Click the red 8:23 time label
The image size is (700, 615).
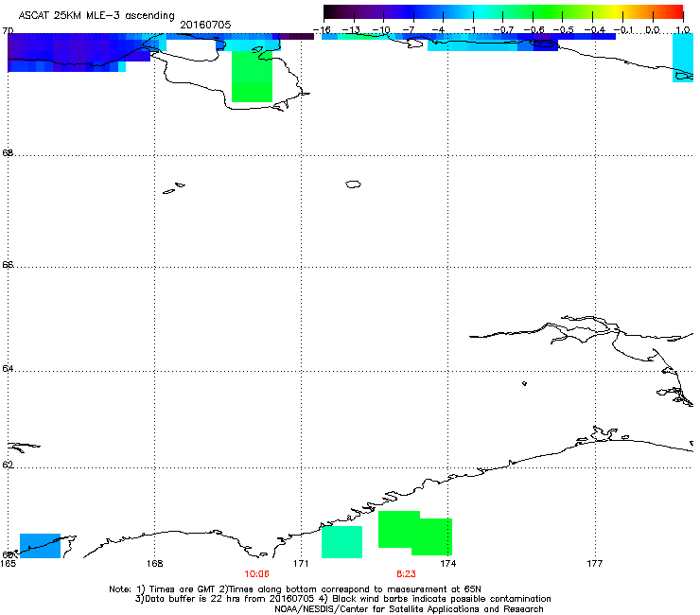point(406,574)
